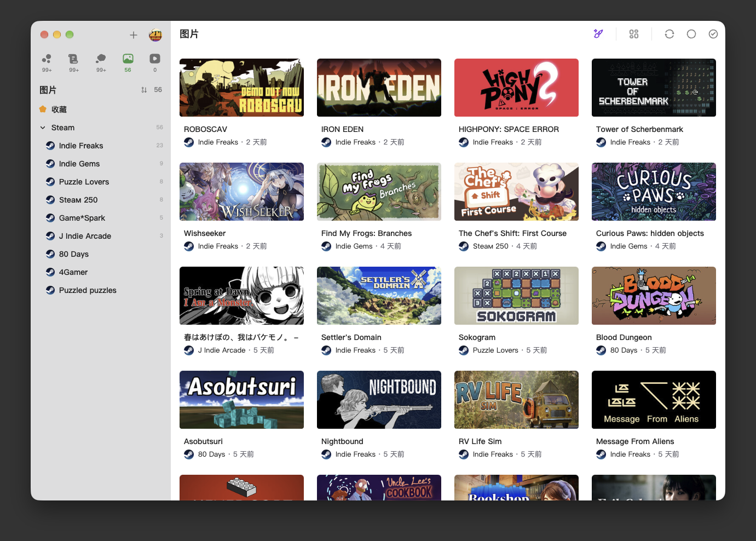Open the ROBOSCAV thumbnail
756x541 pixels.
coord(241,88)
